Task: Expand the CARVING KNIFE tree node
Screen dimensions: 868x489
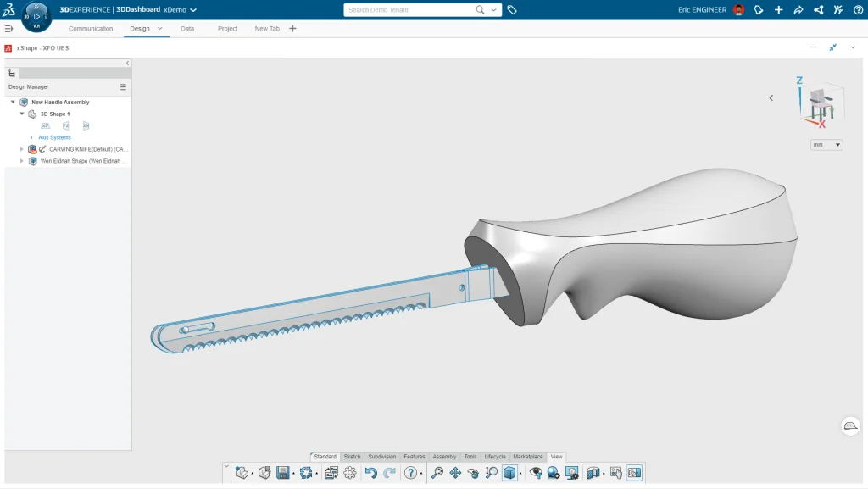Action: click(x=22, y=149)
